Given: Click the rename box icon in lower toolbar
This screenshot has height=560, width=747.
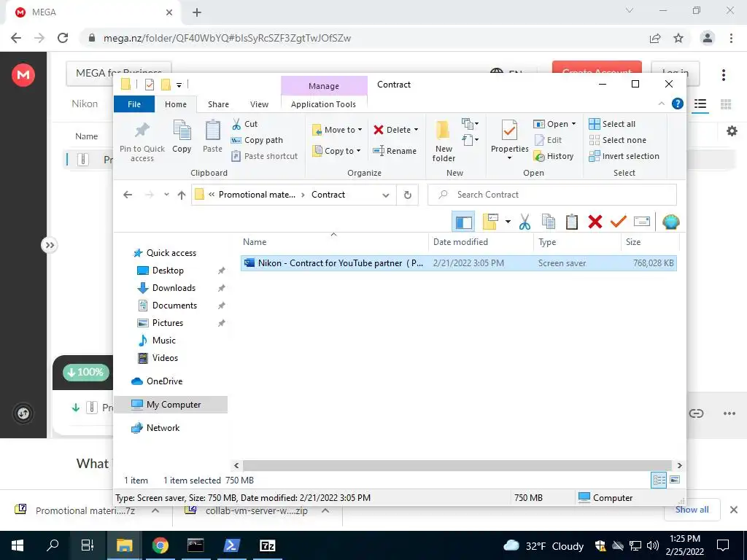Looking at the screenshot, I should coord(642,222).
